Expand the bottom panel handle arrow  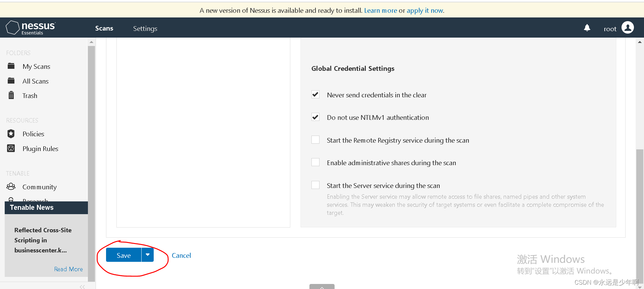click(x=322, y=287)
